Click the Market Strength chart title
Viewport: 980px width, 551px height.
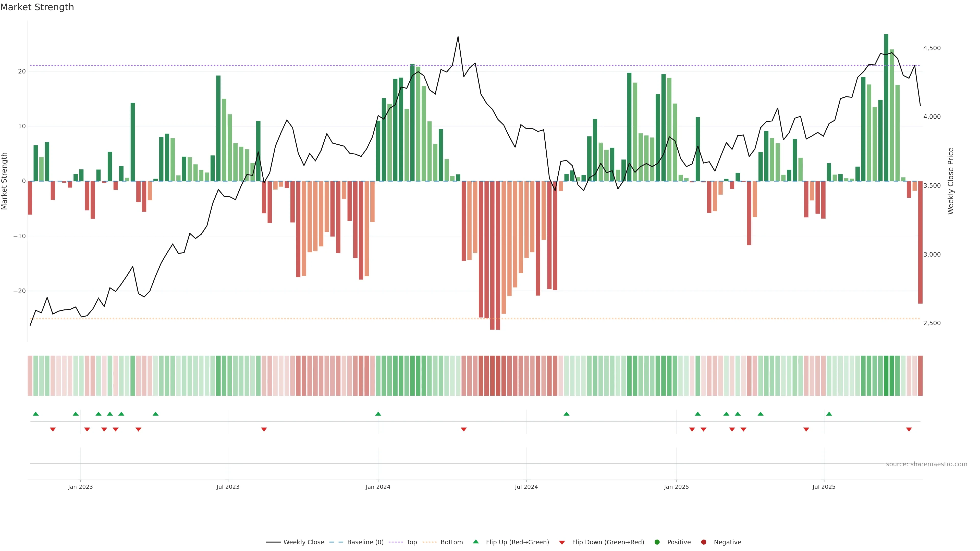[x=37, y=7]
